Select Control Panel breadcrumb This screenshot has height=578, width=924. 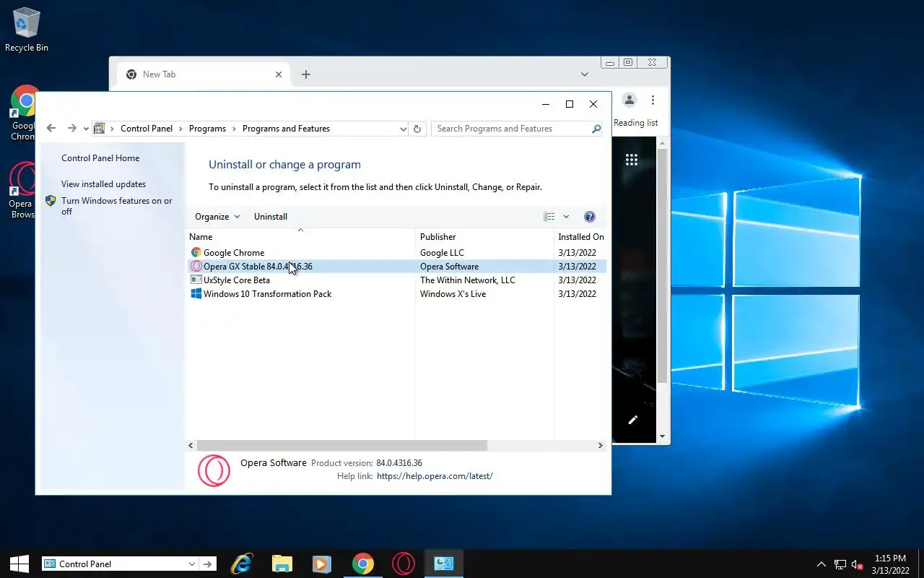click(147, 129)
